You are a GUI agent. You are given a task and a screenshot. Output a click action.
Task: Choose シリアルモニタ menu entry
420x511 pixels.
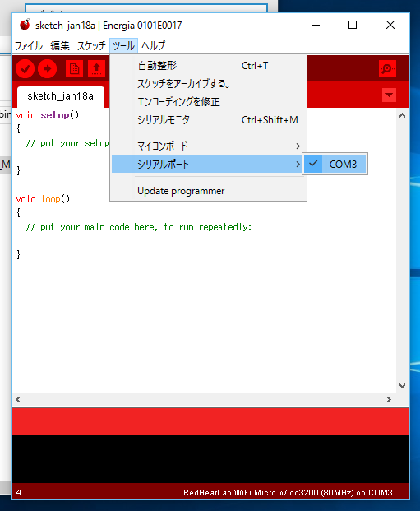tap(209, 120)
